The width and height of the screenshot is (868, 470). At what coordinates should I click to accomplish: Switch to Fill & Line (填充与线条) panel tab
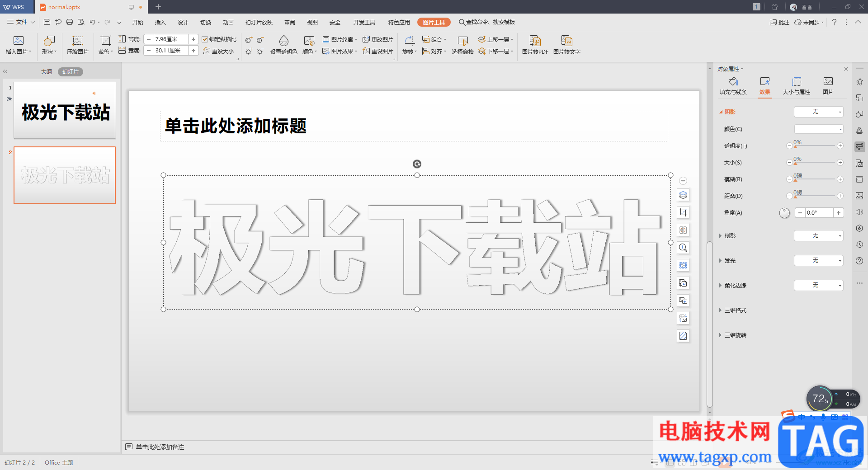(x=733, y=86)
